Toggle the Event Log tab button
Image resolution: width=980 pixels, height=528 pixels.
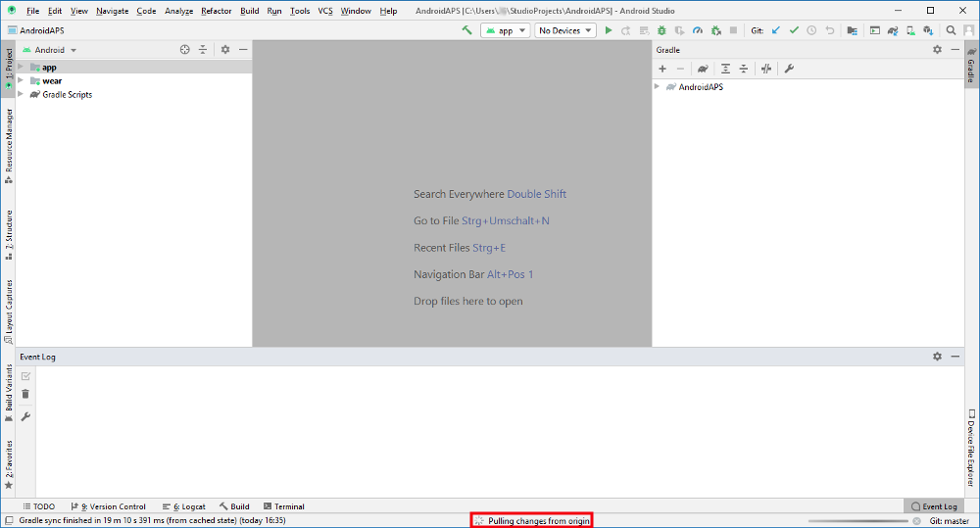[934, 506]
